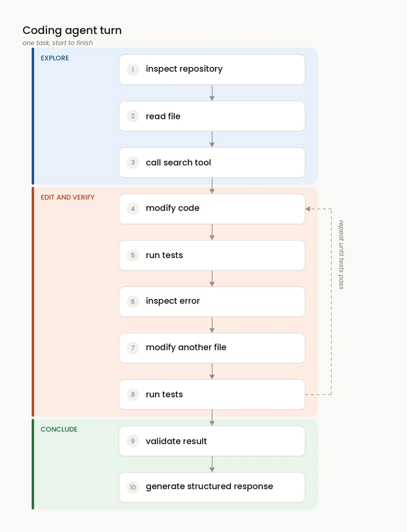Screen dimensions: 407x532
Task: Click the step 1 number badge
Action: click(x=133, y=70)
